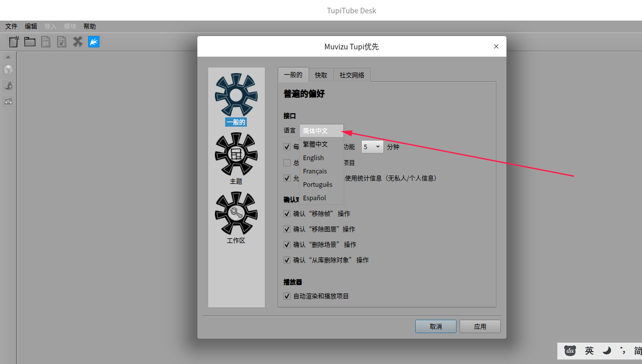The width and height of the screenshot is (642, 364).
Task: Toggle the usage statistics 统计信息 checkbox
Action: point(287,178)
